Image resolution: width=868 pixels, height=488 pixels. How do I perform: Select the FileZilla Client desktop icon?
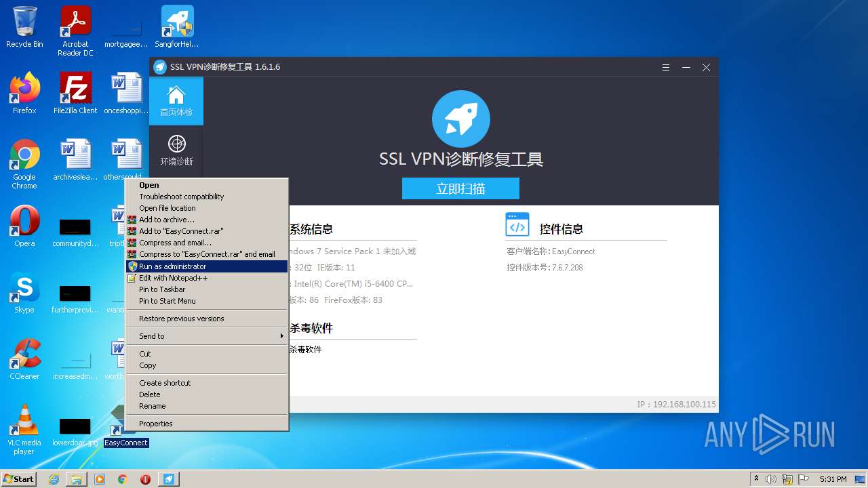point(75,94)
